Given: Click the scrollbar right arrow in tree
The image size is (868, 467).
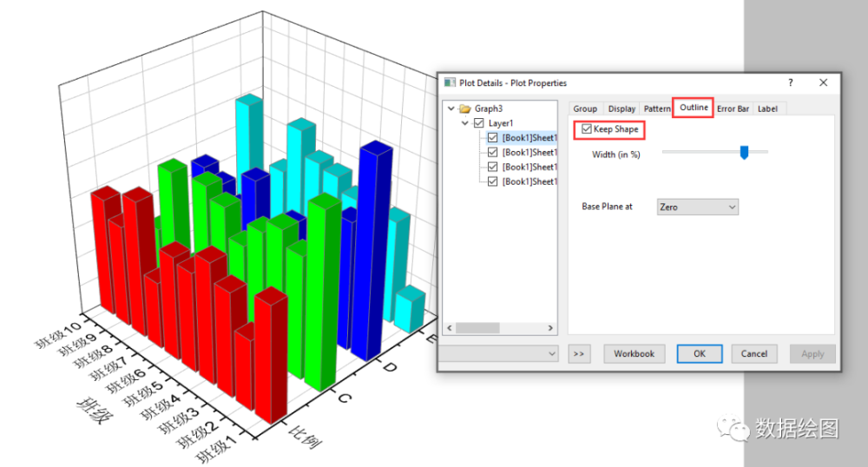Looking at the screenshot, I should [x=550, y=328].
